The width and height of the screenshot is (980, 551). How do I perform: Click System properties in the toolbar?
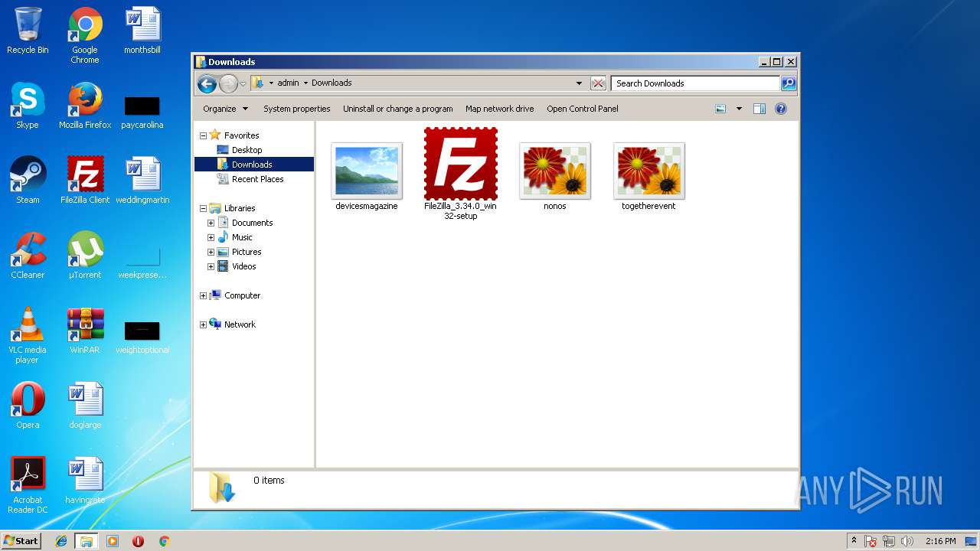coord(297,109)
